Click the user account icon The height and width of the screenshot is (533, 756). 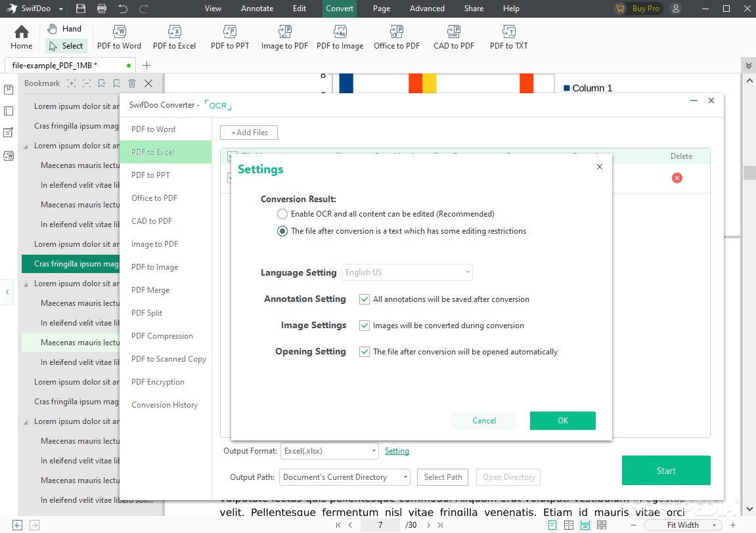676,9
